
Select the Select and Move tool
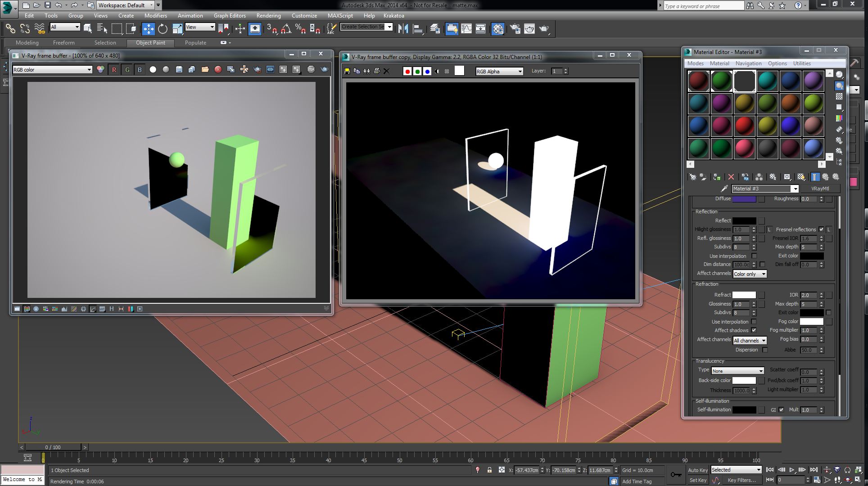[148, 29]
